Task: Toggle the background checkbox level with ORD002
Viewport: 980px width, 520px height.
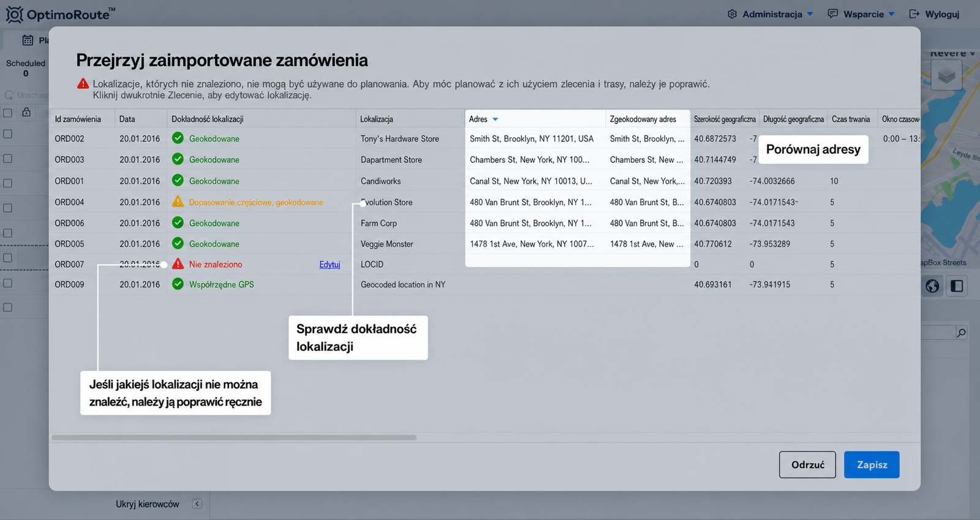Action: [8, 134]
